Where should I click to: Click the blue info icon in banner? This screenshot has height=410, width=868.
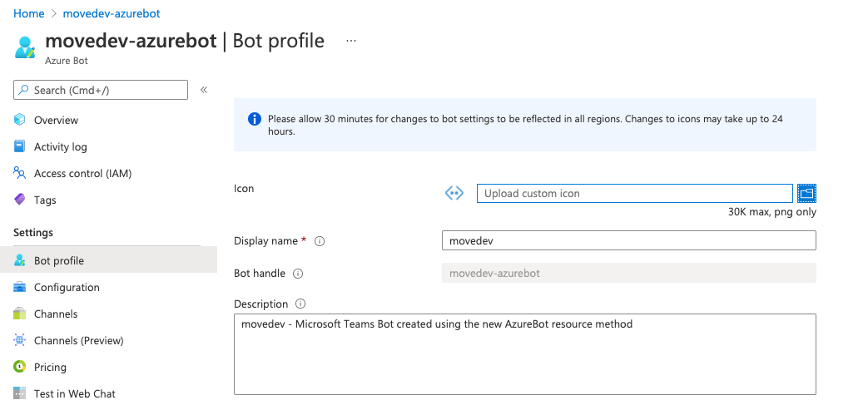tap(255, 119)
